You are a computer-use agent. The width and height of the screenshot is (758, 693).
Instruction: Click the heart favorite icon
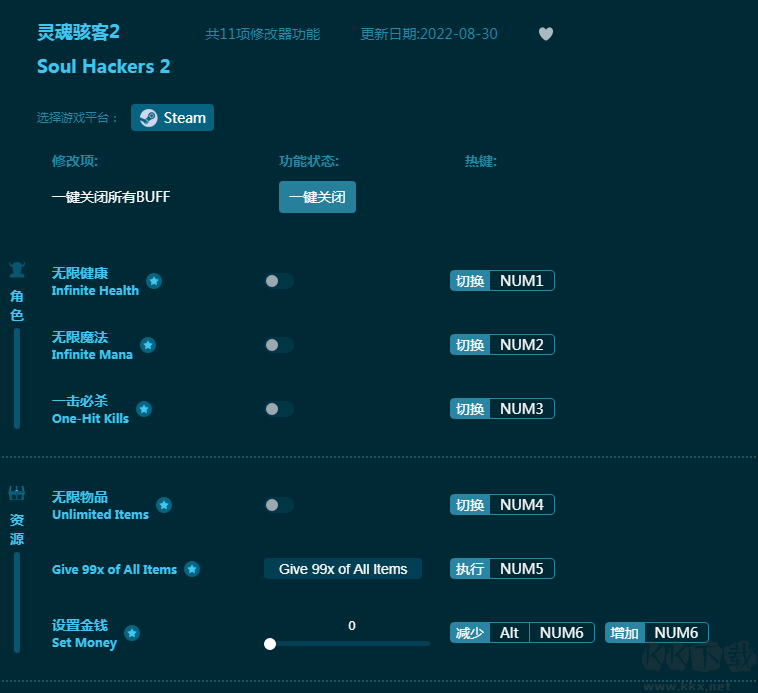pos(546,34)
